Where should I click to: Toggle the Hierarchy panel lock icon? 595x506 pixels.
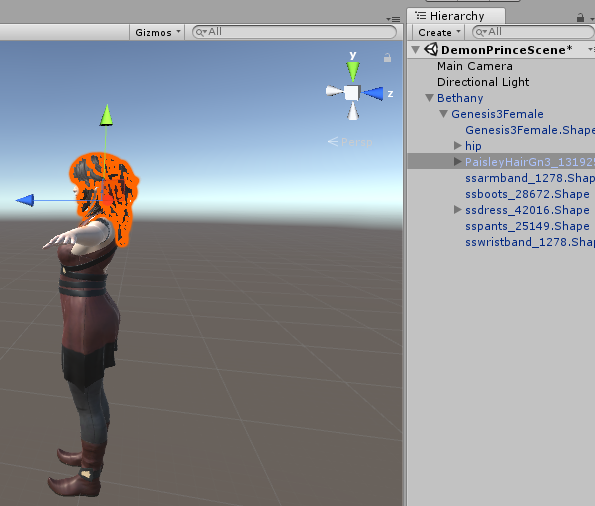tap(580, 17)
